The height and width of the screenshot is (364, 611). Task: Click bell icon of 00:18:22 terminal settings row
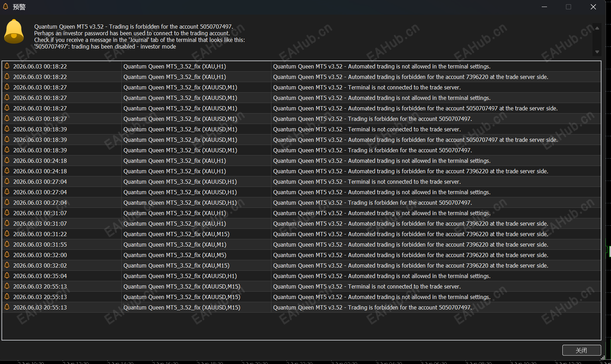pyautogui.click(x=7, y=66)
